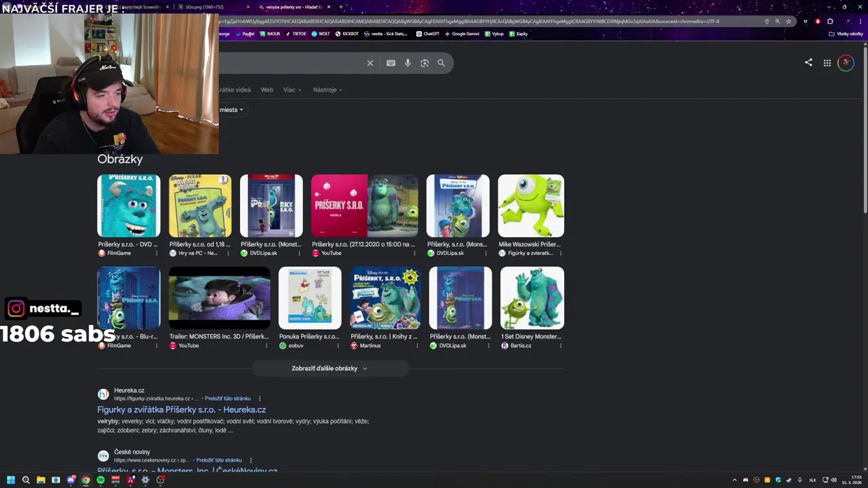
Task: Start voice search with the microphone icon
Action: (408, 63)
